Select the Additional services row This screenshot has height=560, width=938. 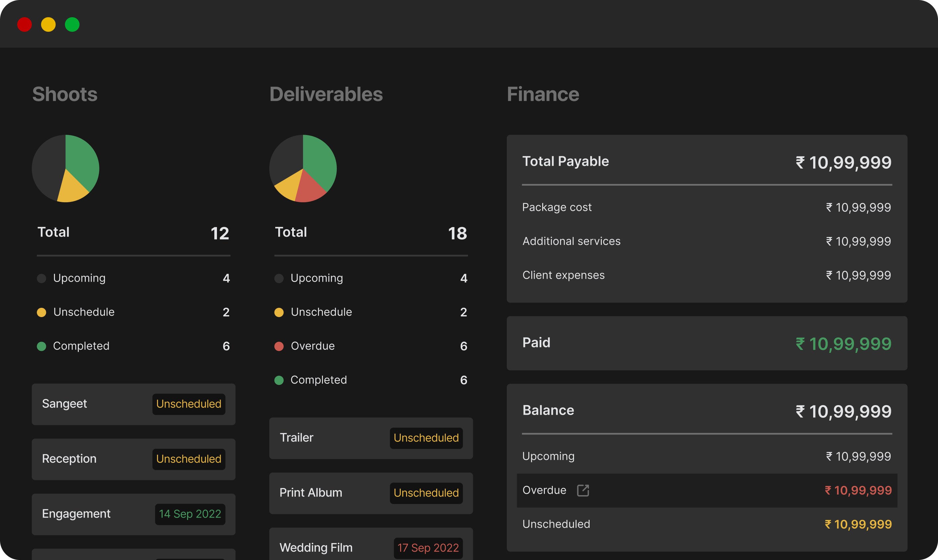click(x=707, y=241)
